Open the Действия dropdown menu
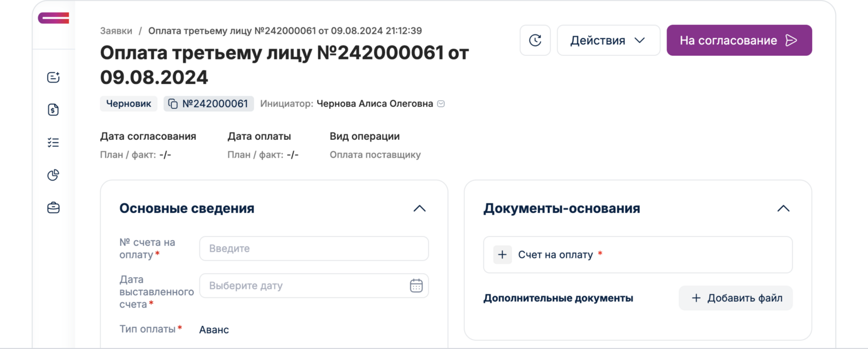This screenshot has width=868, height=349. click(608, 40)
